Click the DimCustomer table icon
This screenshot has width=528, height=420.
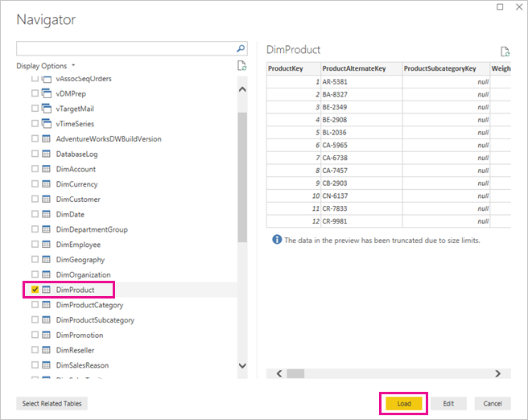coord(46,199)
